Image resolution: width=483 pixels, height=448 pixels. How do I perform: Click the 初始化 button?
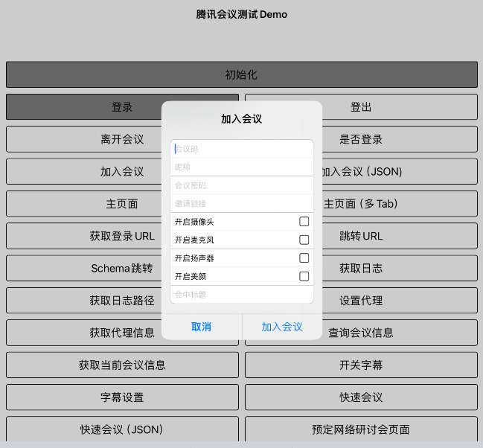(242, 74)
